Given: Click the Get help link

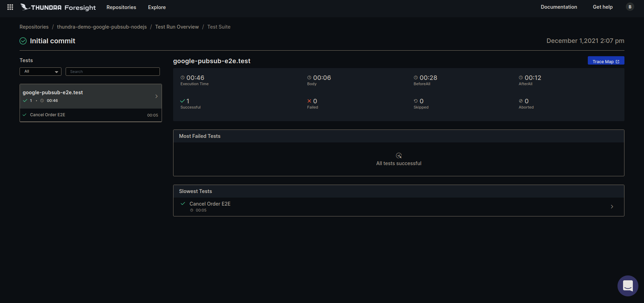Looking at the screenshot, I should click(x=602, y=7).
